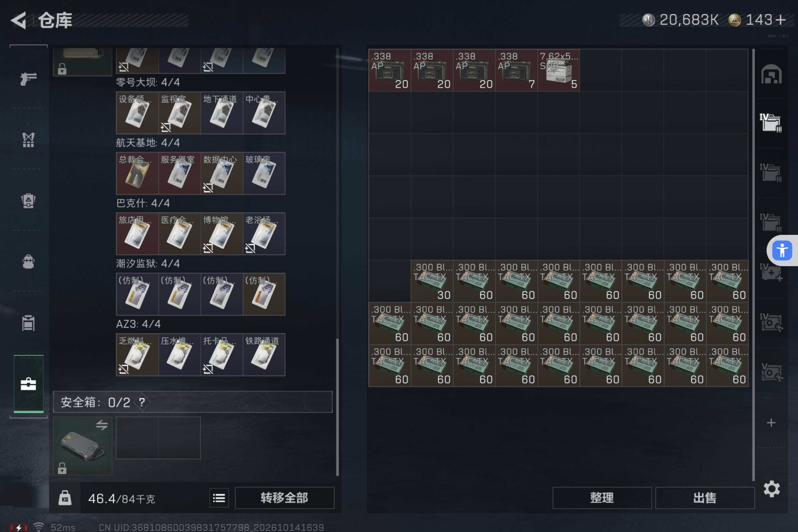
Task: Select the 总裁会 gold keycard
Action: click(137, 173)
